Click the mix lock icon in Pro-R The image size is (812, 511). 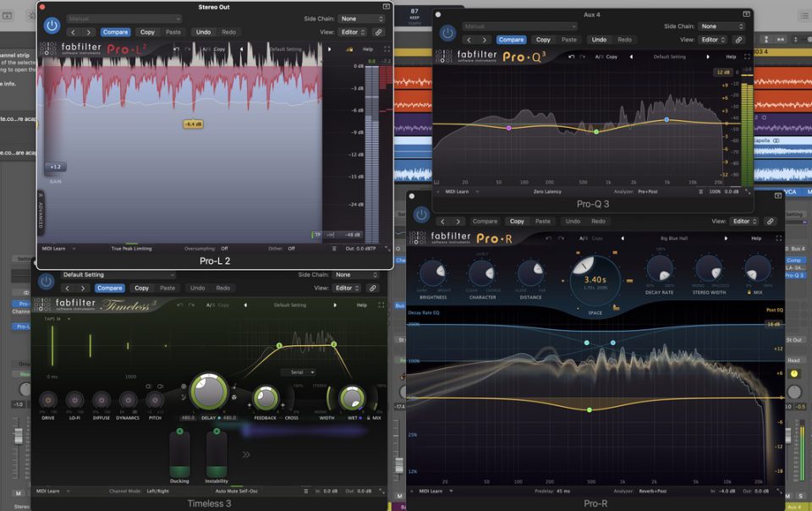748,291
